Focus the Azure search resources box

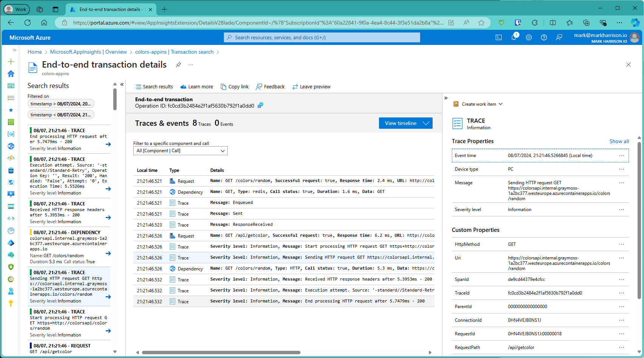pyautogui.click(x=322, y=37)
